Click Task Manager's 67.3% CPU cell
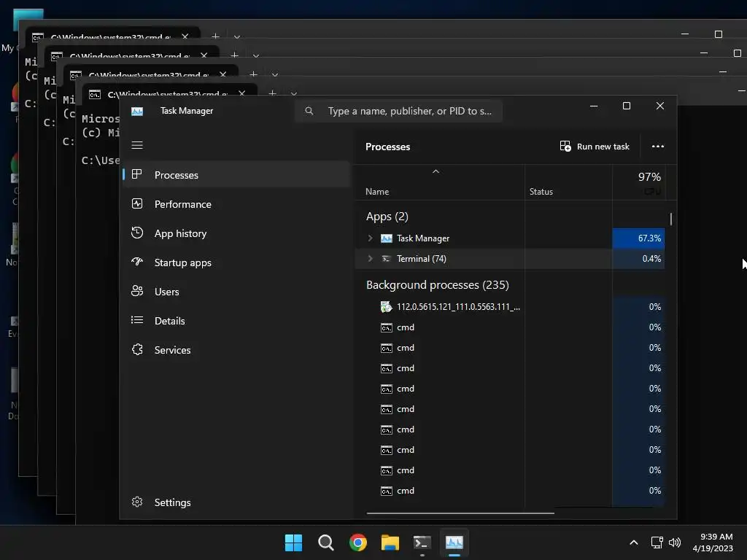This screenshot has height=560, width=747. coord(638,238)
